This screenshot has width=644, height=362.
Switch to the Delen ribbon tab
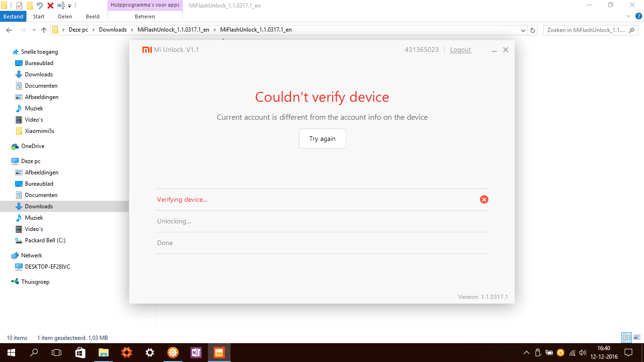(x=65, y=16)
